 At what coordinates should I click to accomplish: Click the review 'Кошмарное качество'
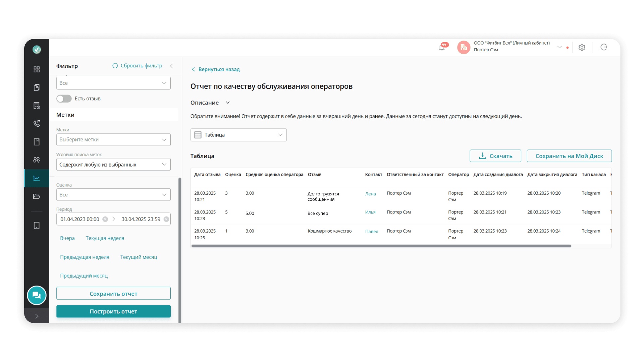pyautogui.click(x=330, y=231)
